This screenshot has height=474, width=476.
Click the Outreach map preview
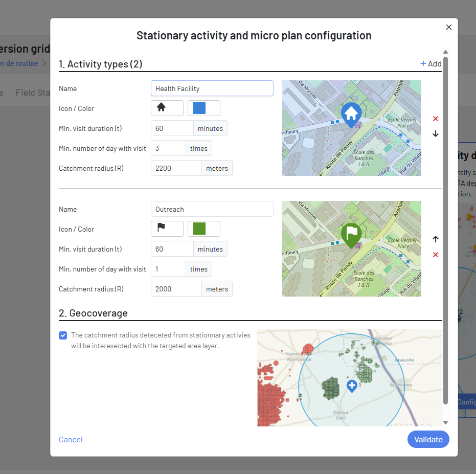pos(351,249)
